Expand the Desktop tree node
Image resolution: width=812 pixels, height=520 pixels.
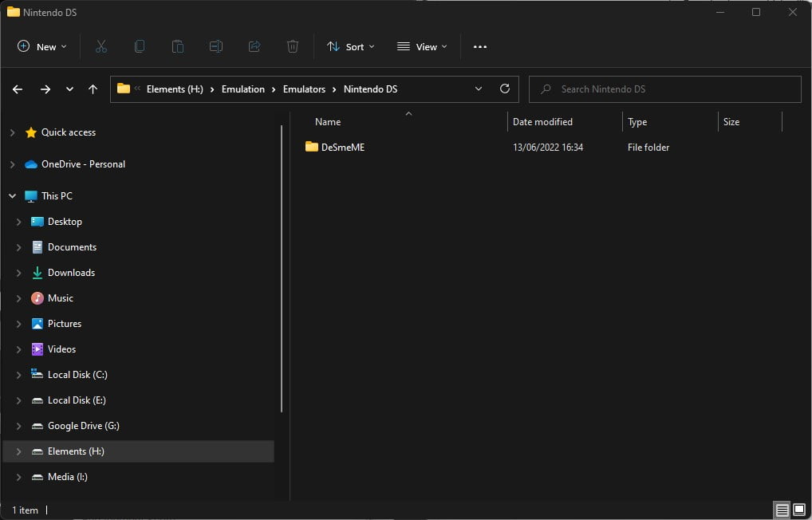(18, 222)
